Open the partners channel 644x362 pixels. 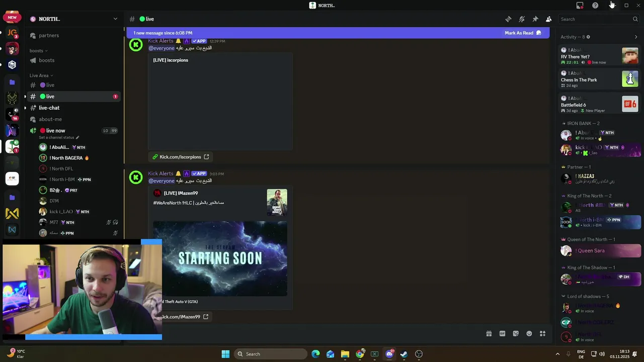click(x=49, y=36)
